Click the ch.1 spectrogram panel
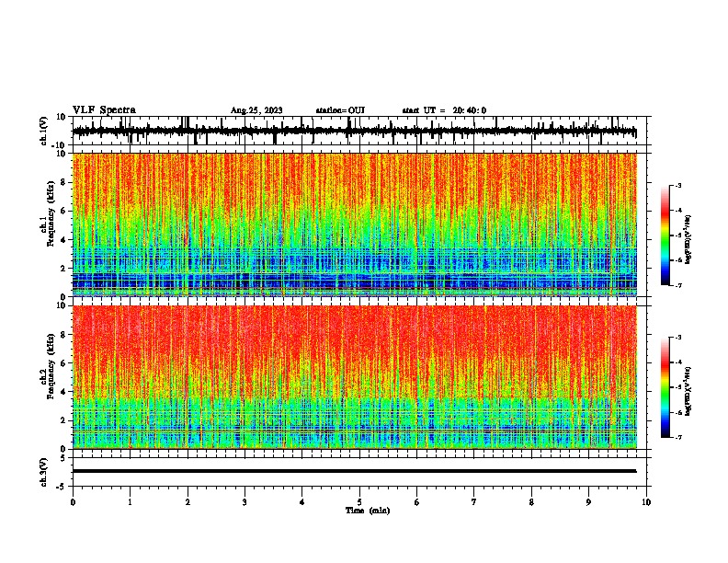728x563 pixels. pos(354,224)
